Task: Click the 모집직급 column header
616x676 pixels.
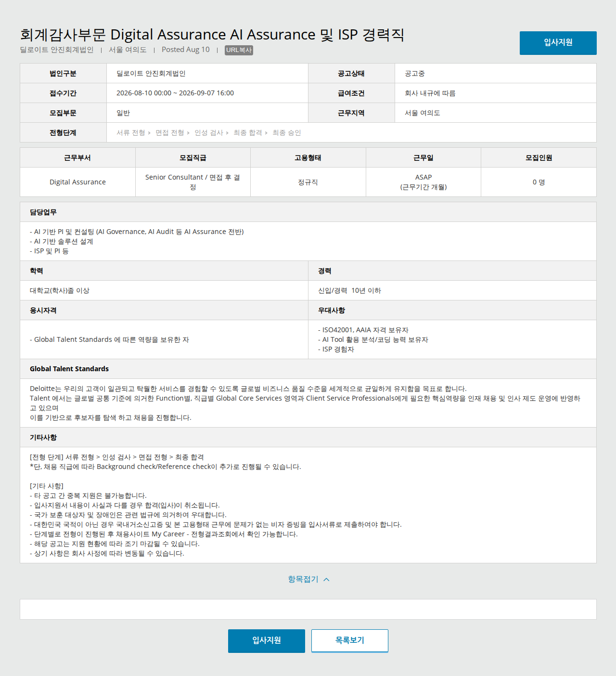Action: pyautogui.click(x=193, y=158)
